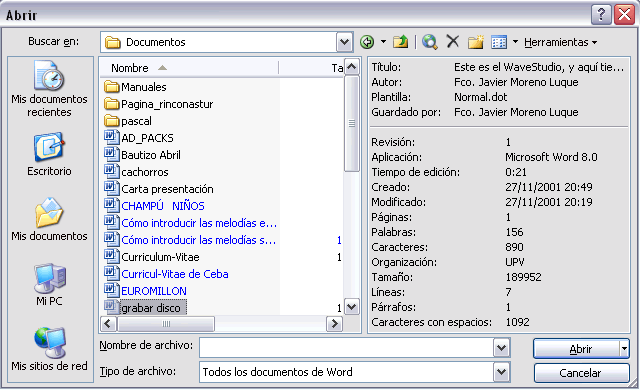Open the Abrir button dropdown arrow
640x390 pixels.
pyautogui.click(x=624, y=349)
